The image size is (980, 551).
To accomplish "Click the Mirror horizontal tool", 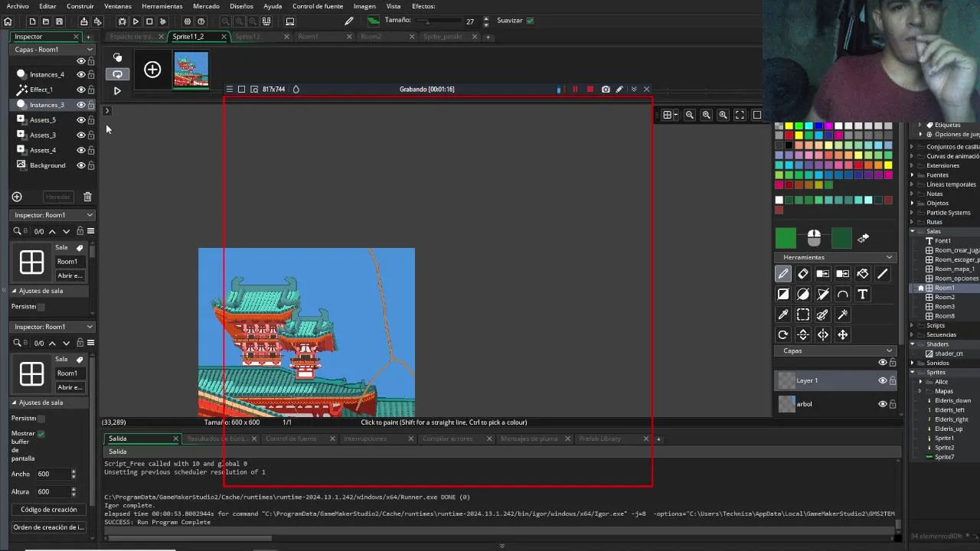I will point(823,334).
